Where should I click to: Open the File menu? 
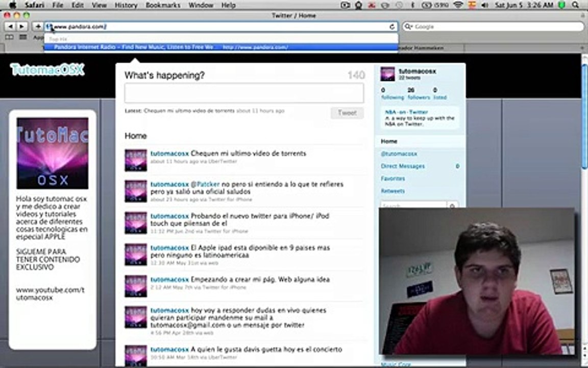(58, 5)
